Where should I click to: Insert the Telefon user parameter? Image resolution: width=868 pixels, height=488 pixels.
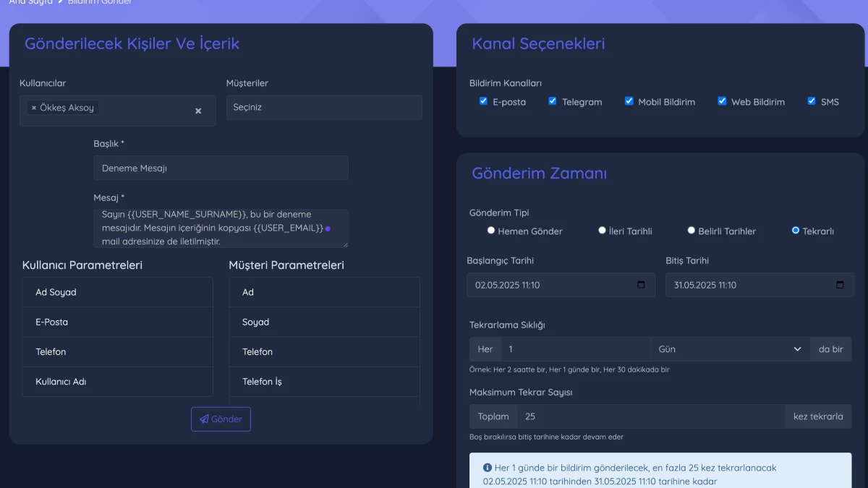[118, 351]
